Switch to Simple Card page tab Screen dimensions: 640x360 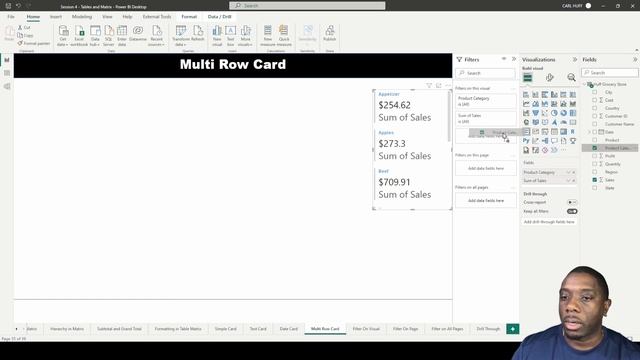(225, 329)
